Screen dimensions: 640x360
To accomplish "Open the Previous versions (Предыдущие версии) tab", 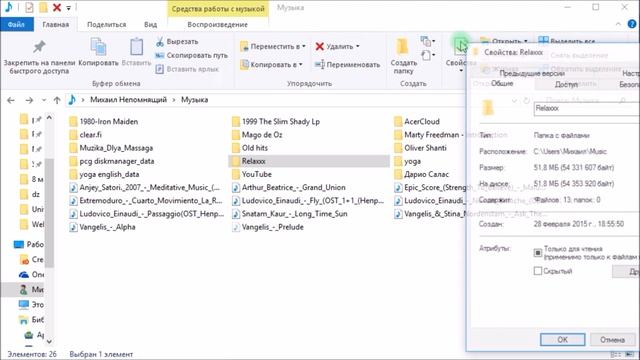I will pos(532,73).
